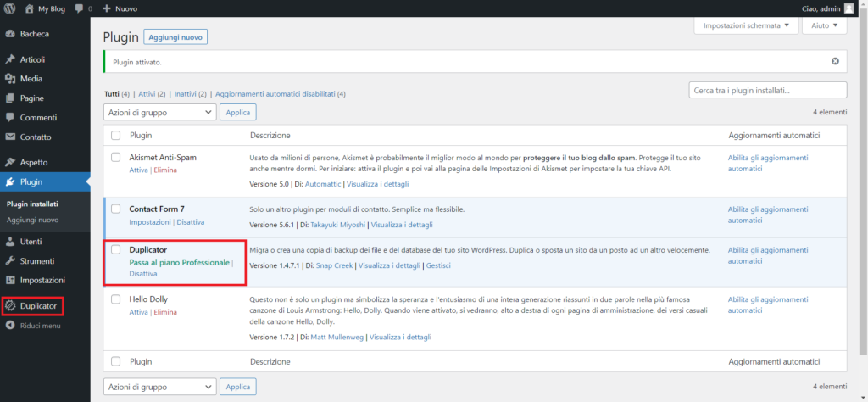Filter plugins by Inattivi
This screenshot has height=402, width=868.
[186, 94]
